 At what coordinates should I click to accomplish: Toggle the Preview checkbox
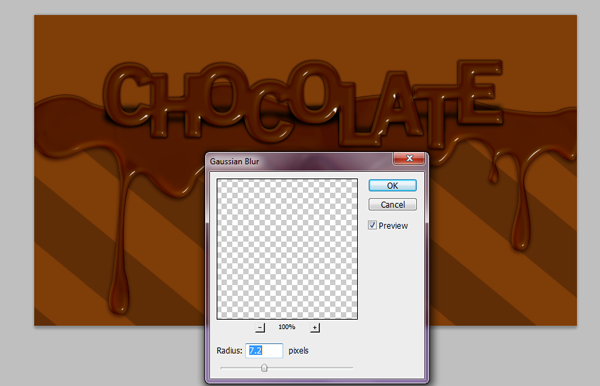372,225
